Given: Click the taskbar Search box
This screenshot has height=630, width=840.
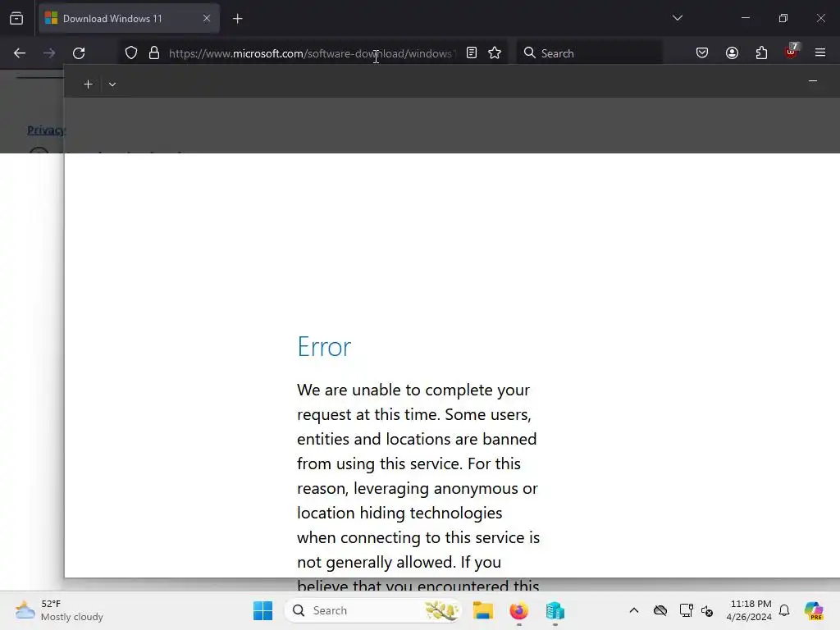Looking at the screenshot, I should (373, 610).
